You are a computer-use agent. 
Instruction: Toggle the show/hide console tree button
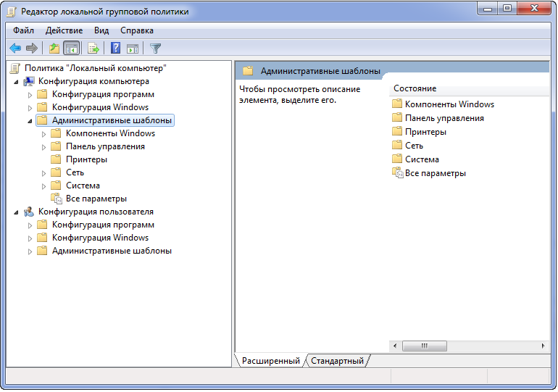(71, 49)
